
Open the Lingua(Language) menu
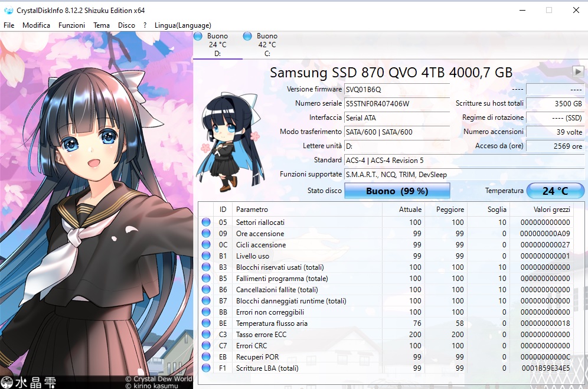(182, 25)
